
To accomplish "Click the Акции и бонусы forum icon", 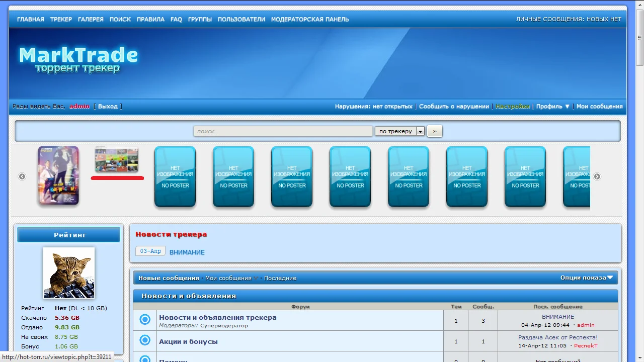I will tap(145, 340).
